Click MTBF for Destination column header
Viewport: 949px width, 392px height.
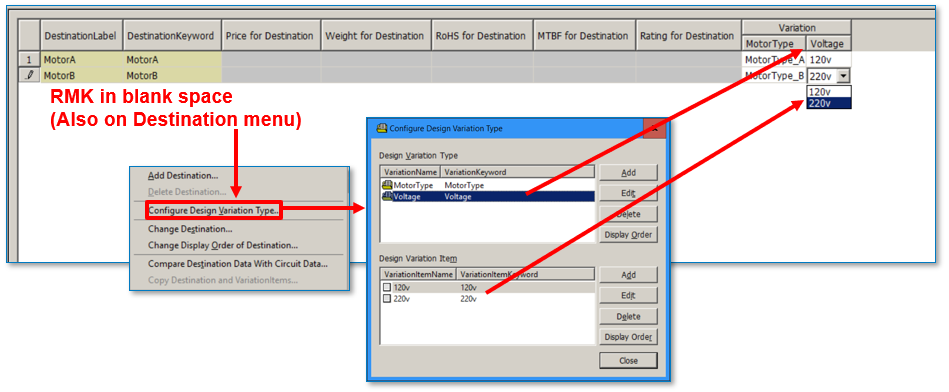click(584, 36)
